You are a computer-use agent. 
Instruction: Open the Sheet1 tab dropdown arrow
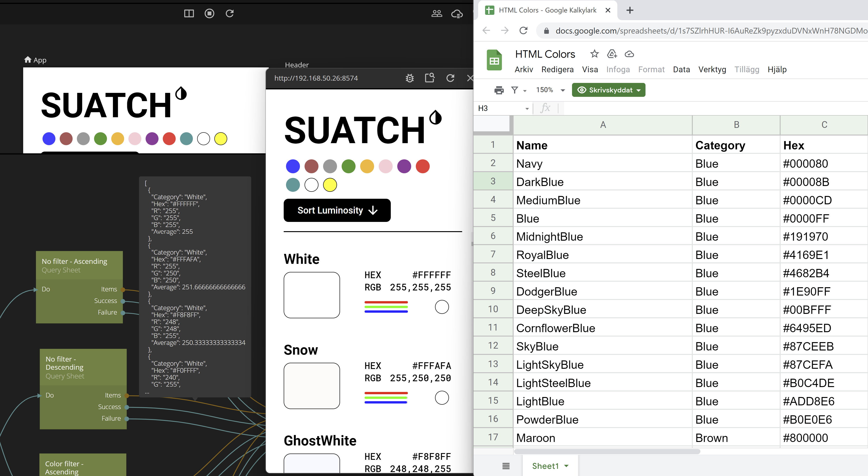[566, 466]
